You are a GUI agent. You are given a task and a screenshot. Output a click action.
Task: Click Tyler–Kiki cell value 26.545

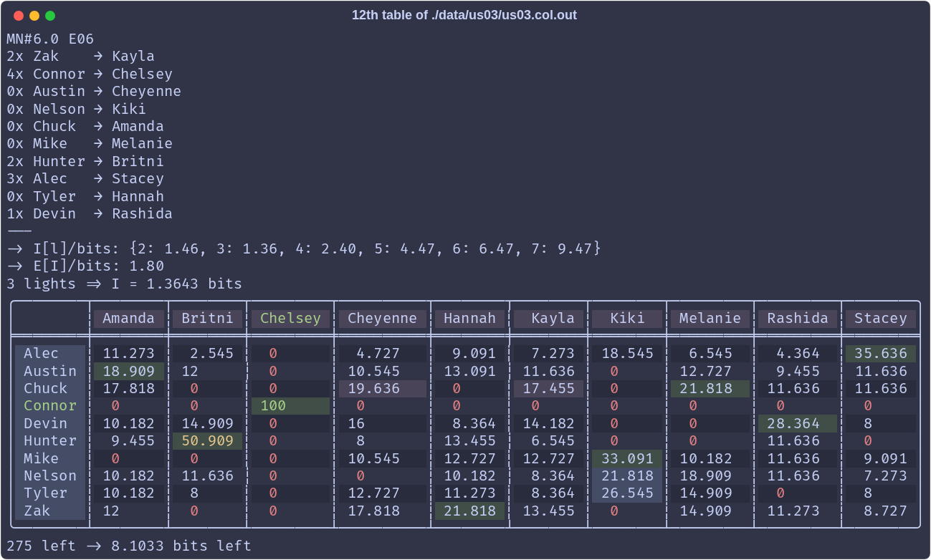pos(627,493)
